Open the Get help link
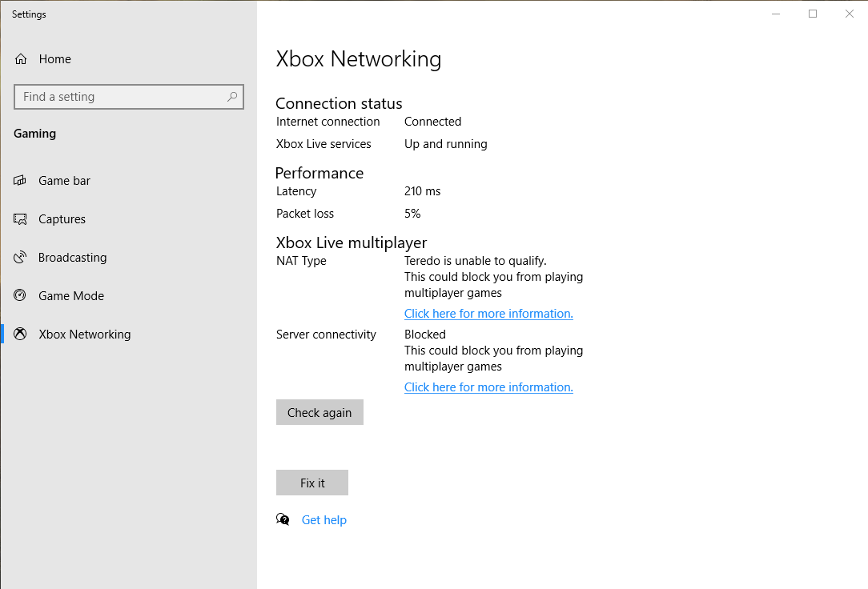Viewport: 868px width, 589px height. click(323, 520)
